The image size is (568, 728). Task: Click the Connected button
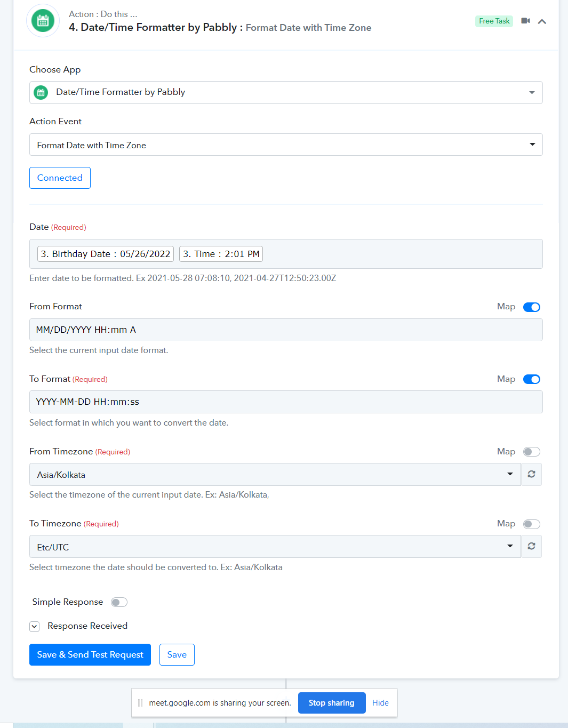(60, 178)
